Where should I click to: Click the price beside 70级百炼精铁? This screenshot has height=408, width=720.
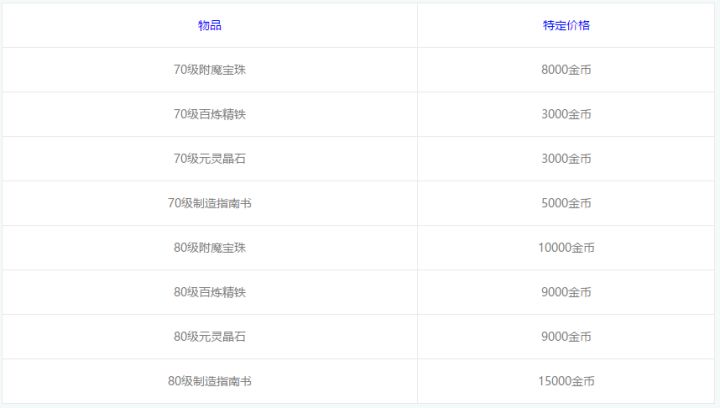coord(566,114)
